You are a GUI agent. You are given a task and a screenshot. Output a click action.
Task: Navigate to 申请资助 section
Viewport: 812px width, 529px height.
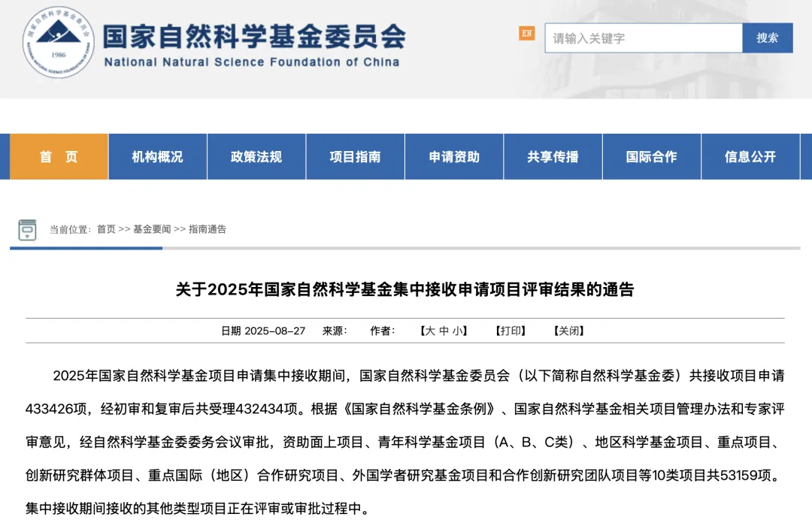click(x=454, y=157)
